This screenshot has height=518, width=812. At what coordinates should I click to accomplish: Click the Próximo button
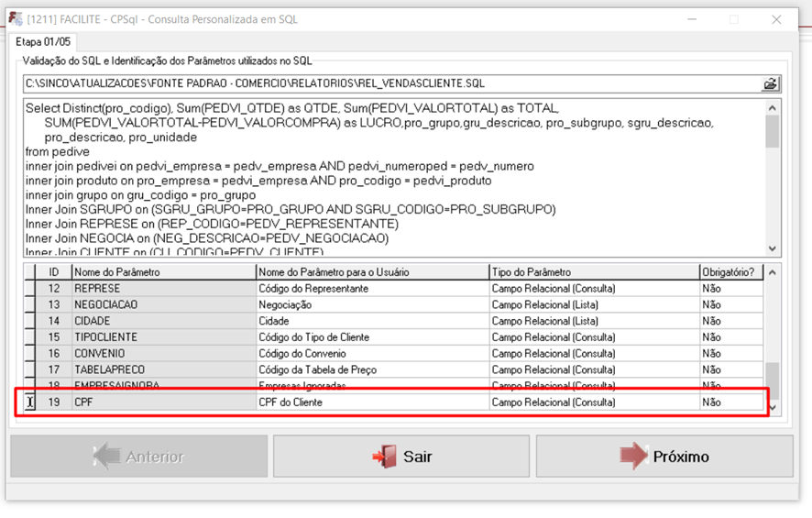[x=664, y=456]
